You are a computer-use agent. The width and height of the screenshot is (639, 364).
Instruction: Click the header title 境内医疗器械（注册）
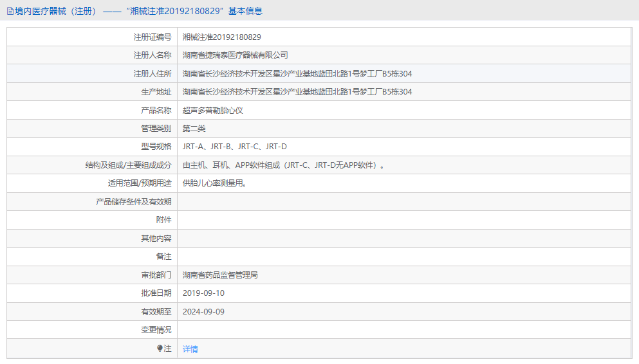[x=57, y=11]
